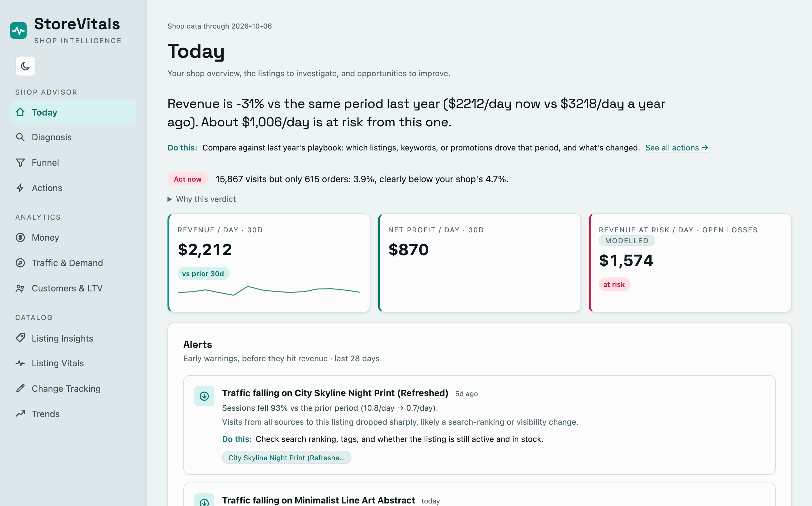Go to the Funnel section
812x506 pixels.
(x=73, y=163)
